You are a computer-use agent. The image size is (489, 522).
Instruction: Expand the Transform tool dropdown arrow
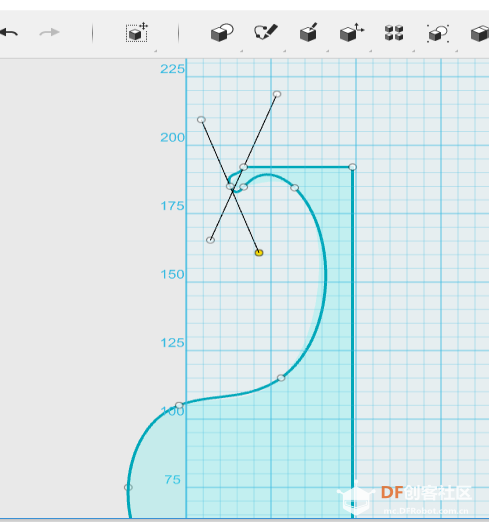coord(155,51)
